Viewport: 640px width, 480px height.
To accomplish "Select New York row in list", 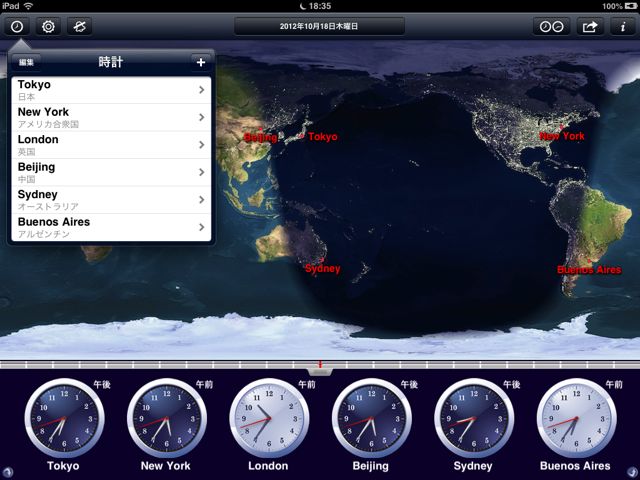I will click(111, 117).
